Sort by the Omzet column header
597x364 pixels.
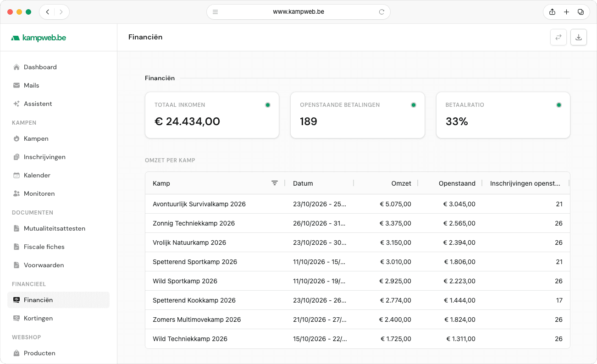[x=401, y=183]
